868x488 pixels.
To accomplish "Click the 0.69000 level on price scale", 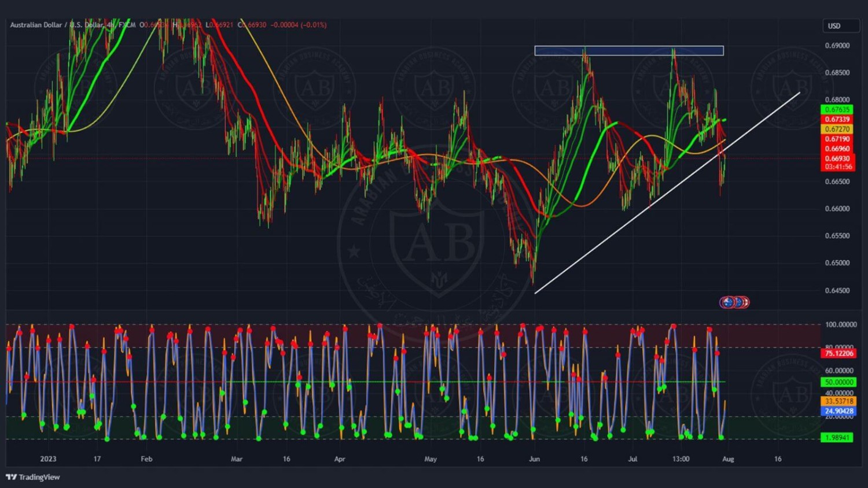I will pos(837,46).
